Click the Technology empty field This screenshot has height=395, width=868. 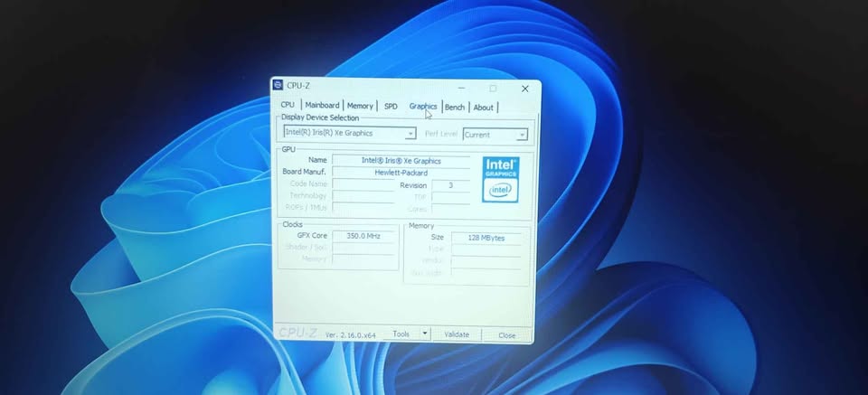(x=363, y=196)
